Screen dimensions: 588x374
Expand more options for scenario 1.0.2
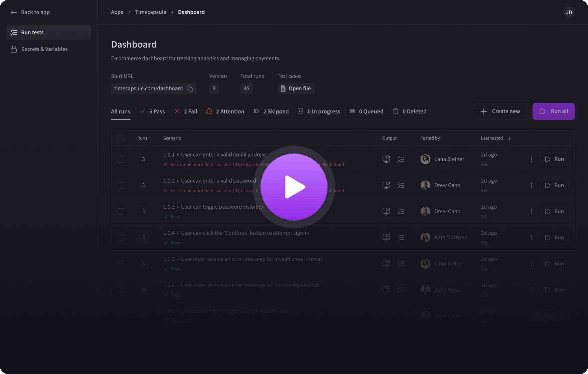pyautogui.click(x=531, y=185)
